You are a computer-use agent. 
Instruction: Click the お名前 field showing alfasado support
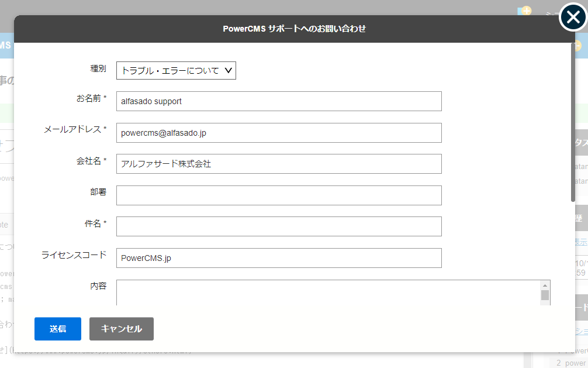pos(279,101)
